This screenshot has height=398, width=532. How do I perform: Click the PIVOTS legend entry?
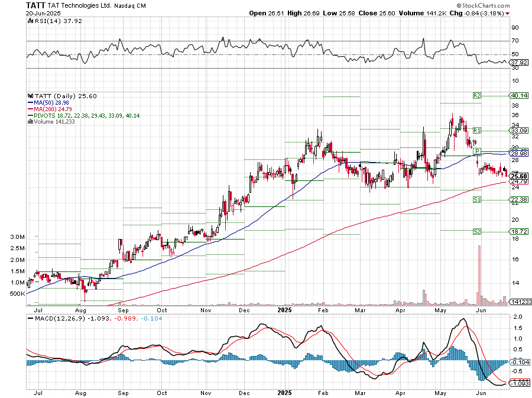click(x=86, y=115)
